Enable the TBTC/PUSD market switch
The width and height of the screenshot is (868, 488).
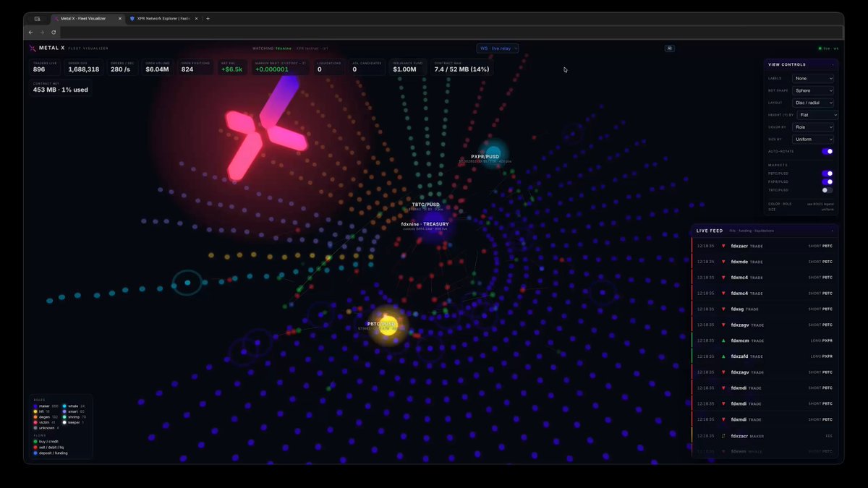pyautogui.click(x=827, y=190)
